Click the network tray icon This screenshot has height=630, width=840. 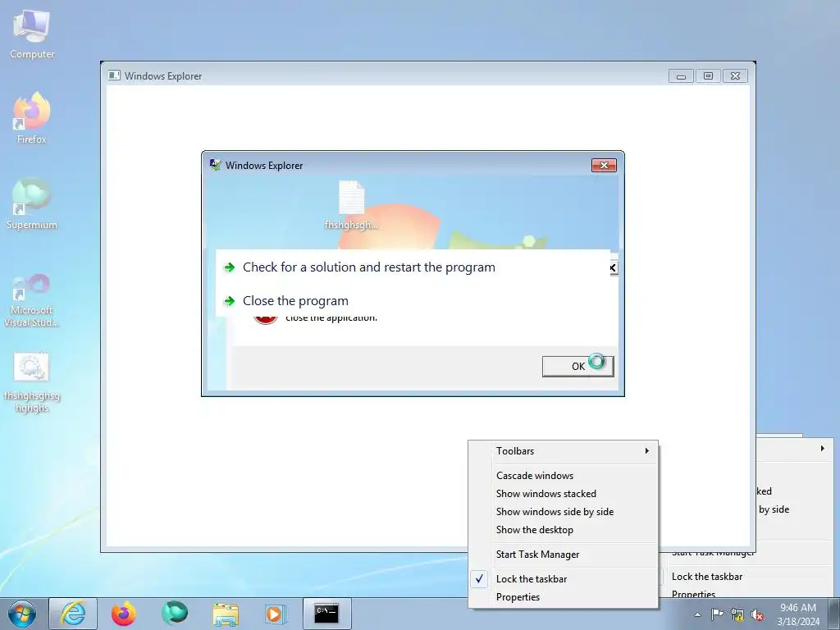737,614
